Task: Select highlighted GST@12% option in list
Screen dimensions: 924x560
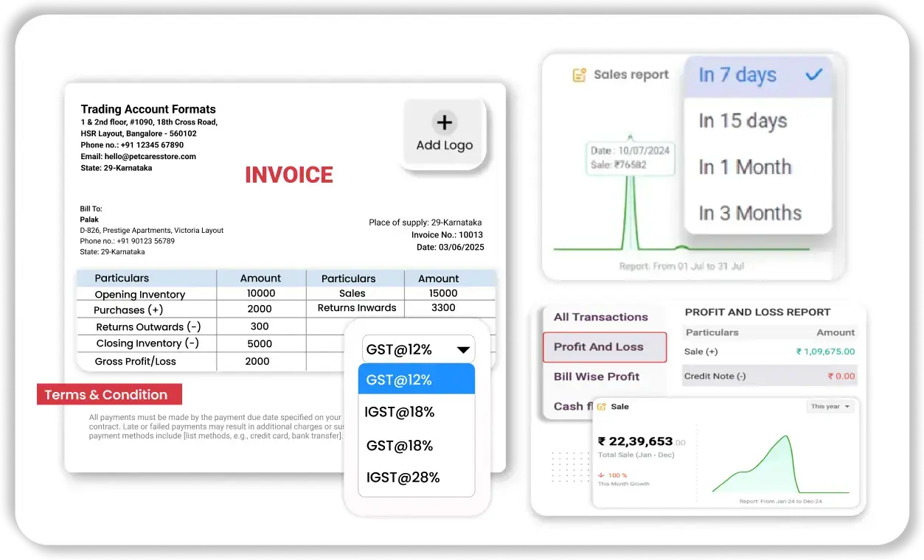Action: [417, 379]
